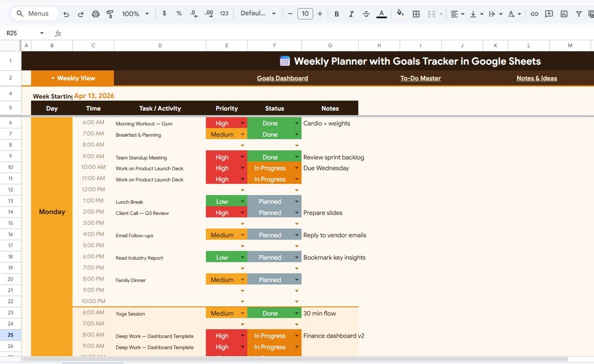594x364 pixels.
Task: Toggle bold formatting
Action: 336,14
